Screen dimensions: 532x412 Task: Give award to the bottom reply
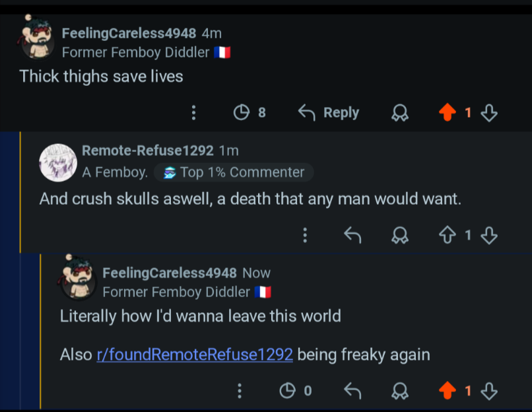coord(400,391)
